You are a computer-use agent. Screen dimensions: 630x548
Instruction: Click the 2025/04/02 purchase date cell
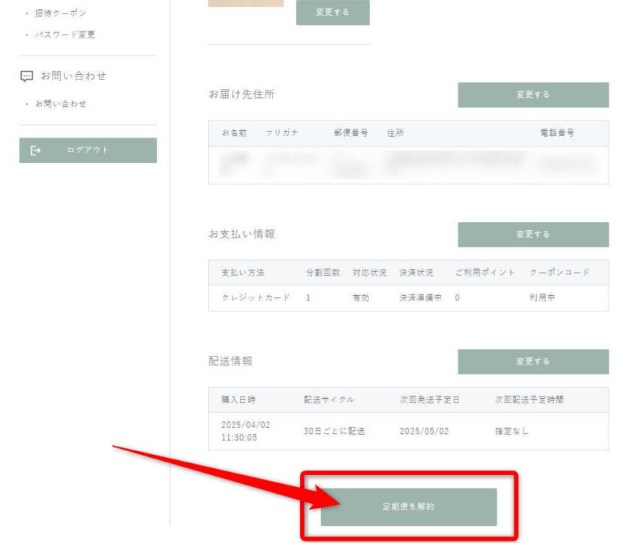point(241,431)
